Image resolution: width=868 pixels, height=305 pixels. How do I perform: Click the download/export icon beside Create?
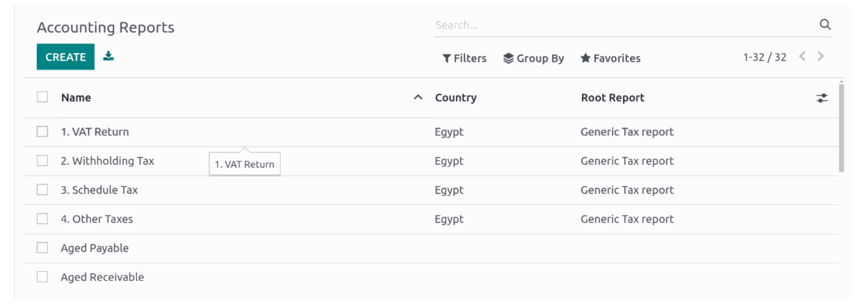click(x=108, y=56)
